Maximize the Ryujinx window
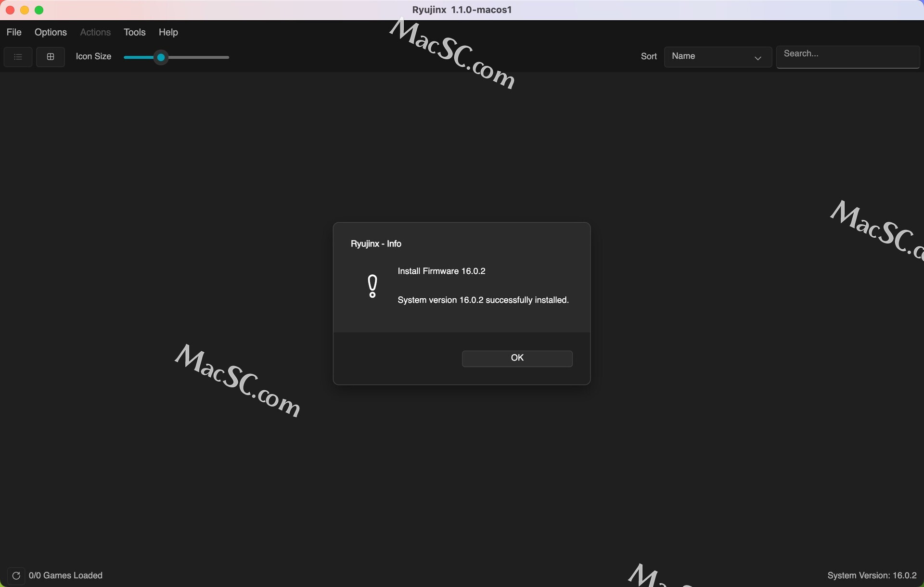Viewport: 924px width, 587px height. [x=39, y=10]
